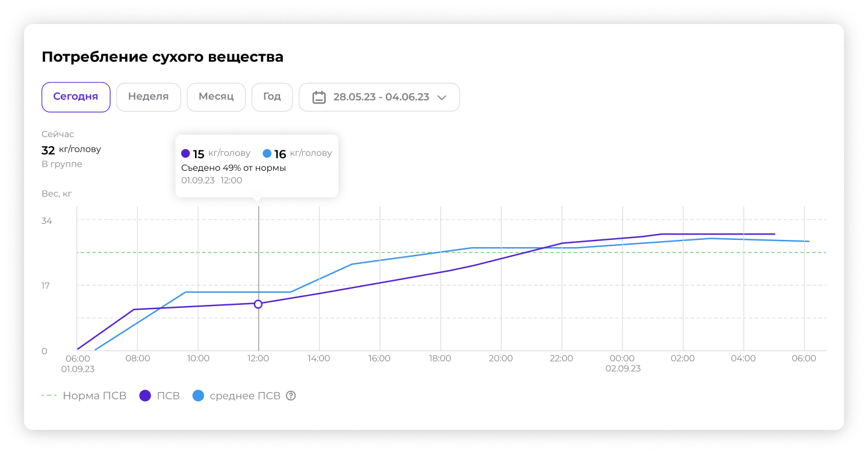Expand the date range chevron arrow

pos(442,97)
